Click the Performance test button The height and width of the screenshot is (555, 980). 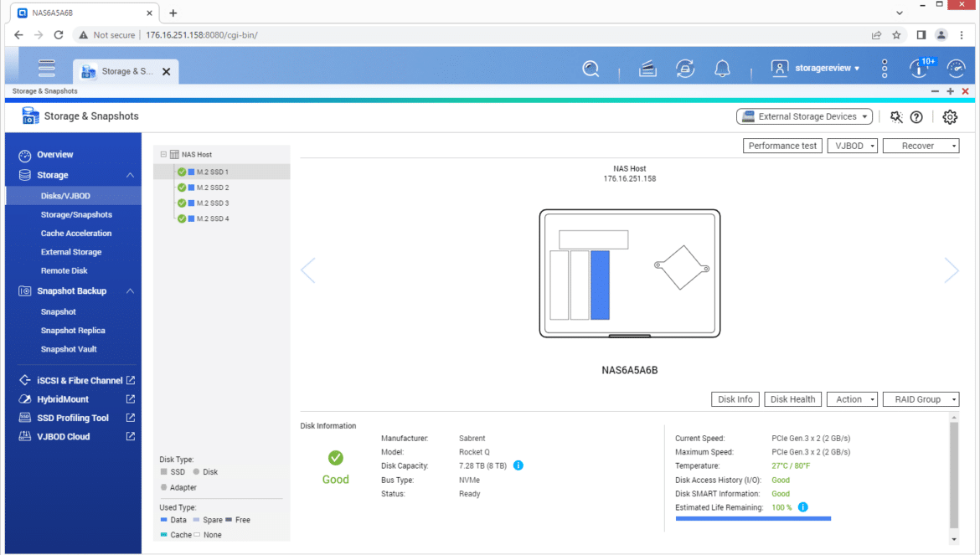[782, 146]
